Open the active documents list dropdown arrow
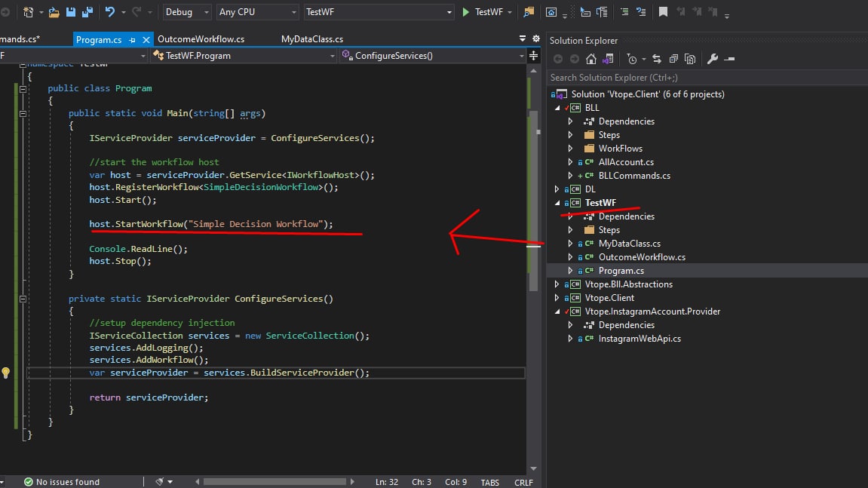The image size is (868, 488). pos(523,38)
